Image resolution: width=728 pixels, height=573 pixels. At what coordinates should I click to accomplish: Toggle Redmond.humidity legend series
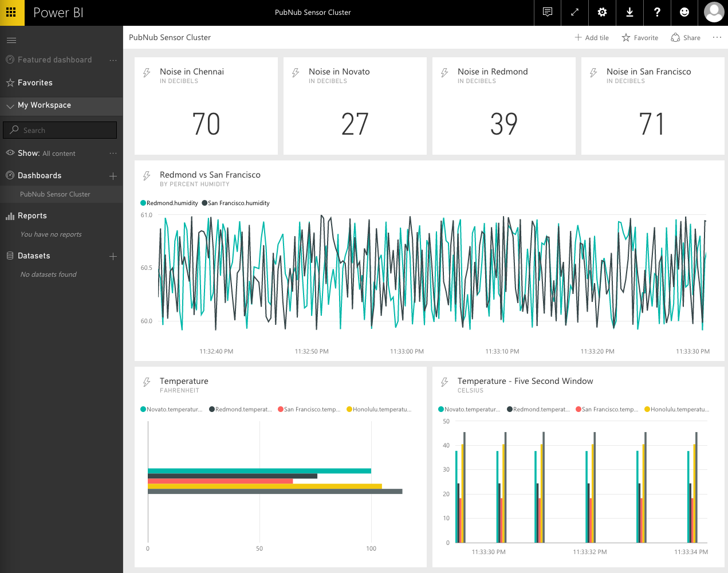(170, 203)
